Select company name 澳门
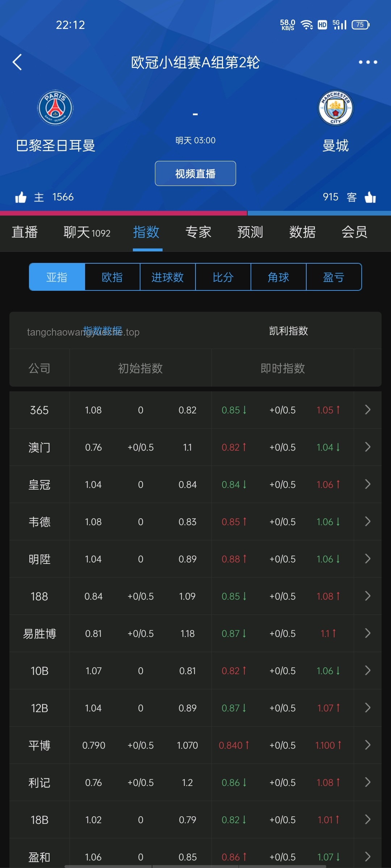Image resolution: width=391 pixels, height=868 pixels. pyautogui.click(x=39, y=447)
